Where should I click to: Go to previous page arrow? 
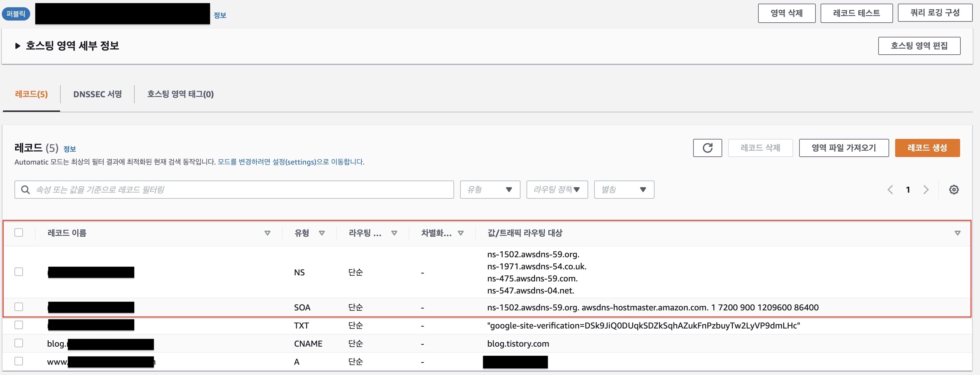[890, 189]
